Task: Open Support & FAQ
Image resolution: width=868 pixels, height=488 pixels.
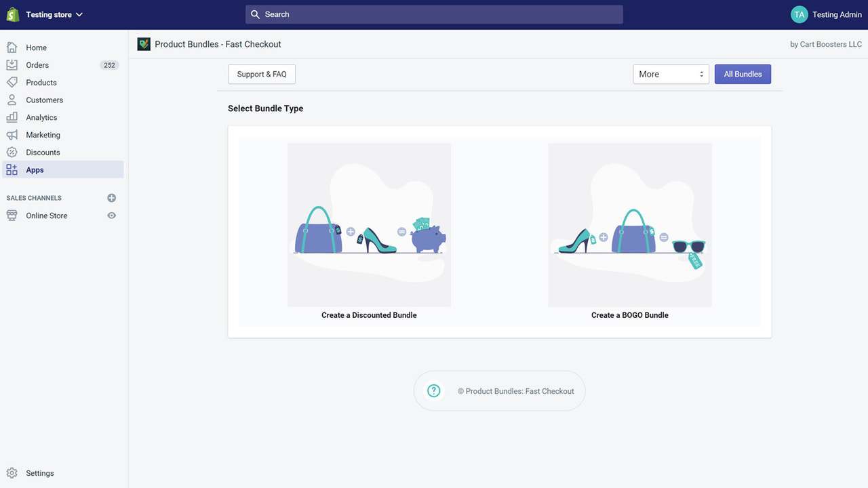Action: (x=261, y=74)
